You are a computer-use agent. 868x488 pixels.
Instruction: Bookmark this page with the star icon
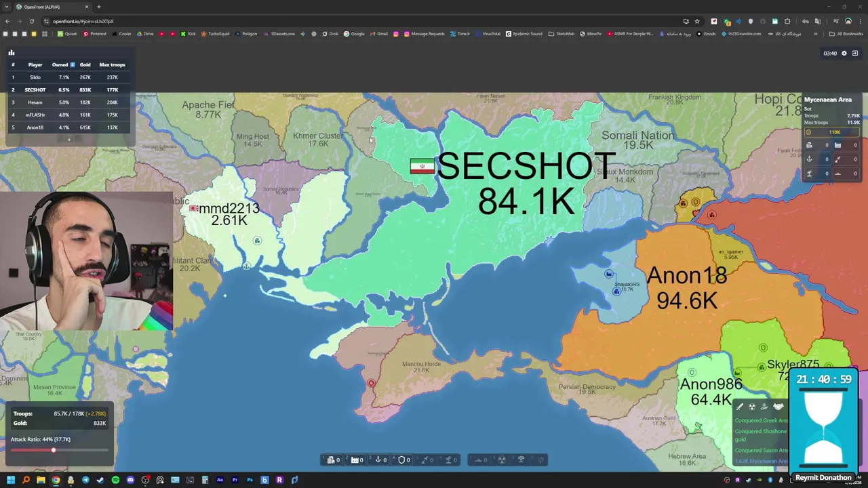point(697,21)
